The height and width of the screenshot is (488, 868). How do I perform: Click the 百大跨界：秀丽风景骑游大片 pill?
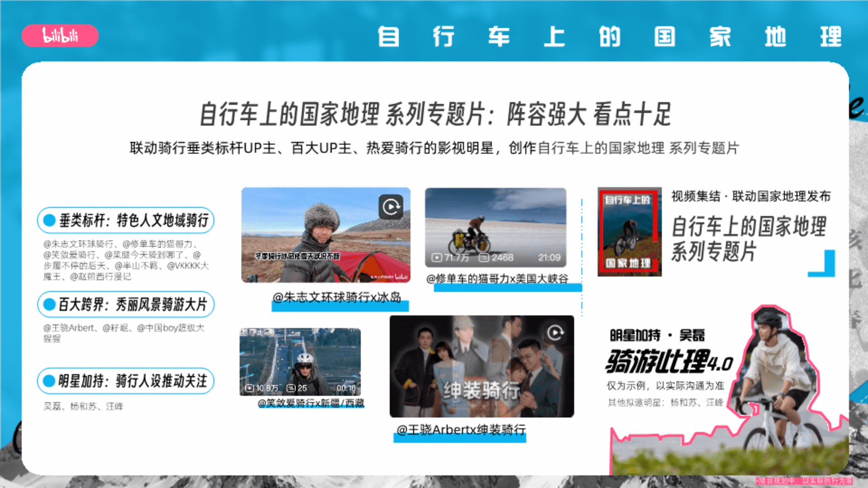126,304
